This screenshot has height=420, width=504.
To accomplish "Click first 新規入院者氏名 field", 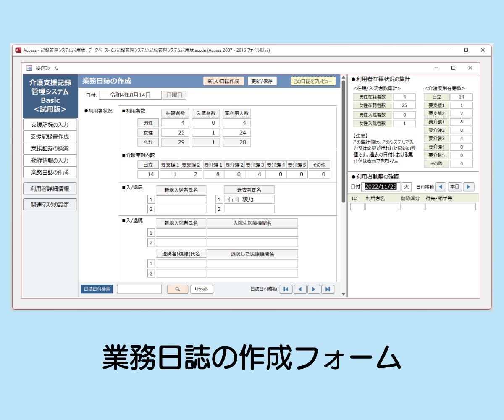I will [x=181, y=233].
